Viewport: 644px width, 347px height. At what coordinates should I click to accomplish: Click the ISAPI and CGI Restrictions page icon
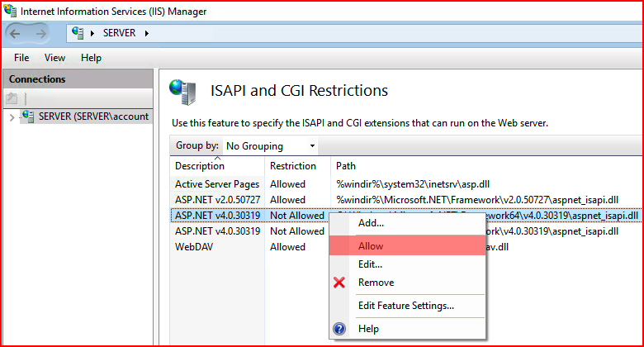[183, 92]
